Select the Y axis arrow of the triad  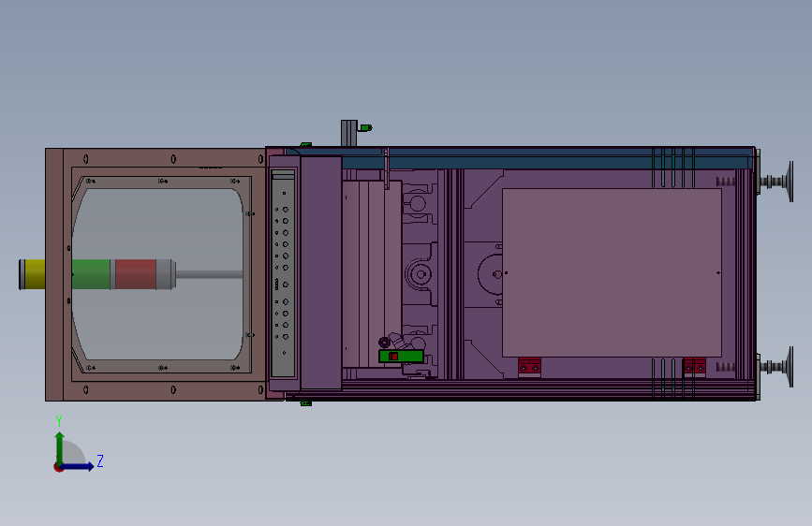pos(60,448)
